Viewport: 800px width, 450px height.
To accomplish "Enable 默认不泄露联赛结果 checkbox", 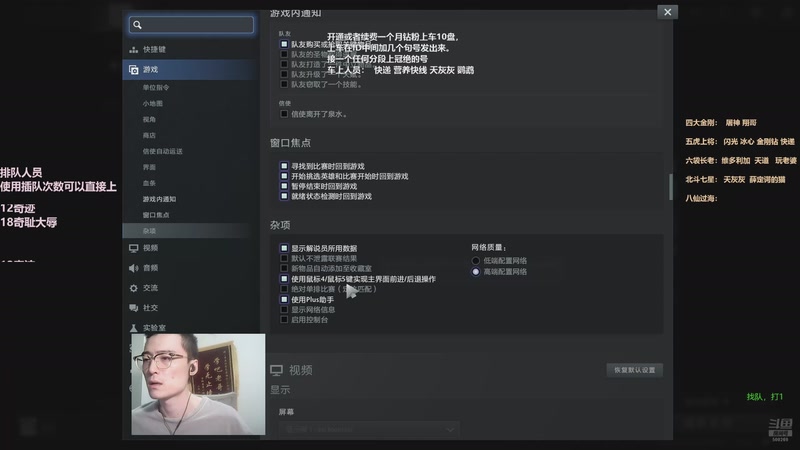I will click(284, 258).
